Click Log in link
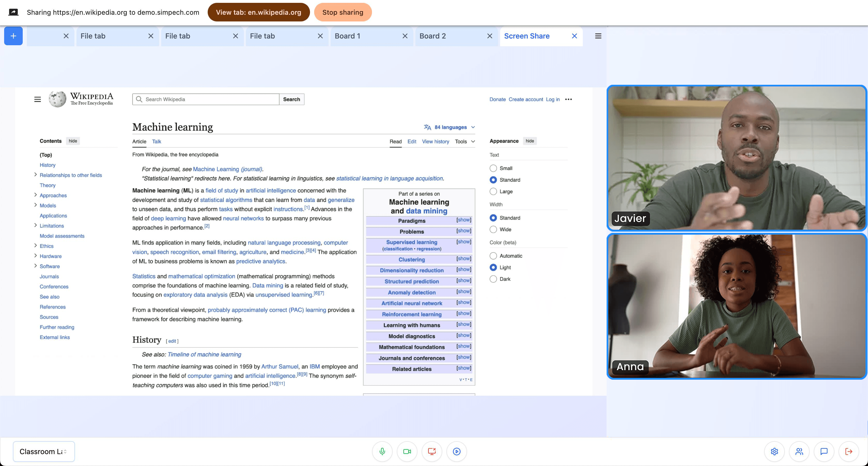Image resolution: width=868 pixels, height=466 pixels. pos(553,99)
